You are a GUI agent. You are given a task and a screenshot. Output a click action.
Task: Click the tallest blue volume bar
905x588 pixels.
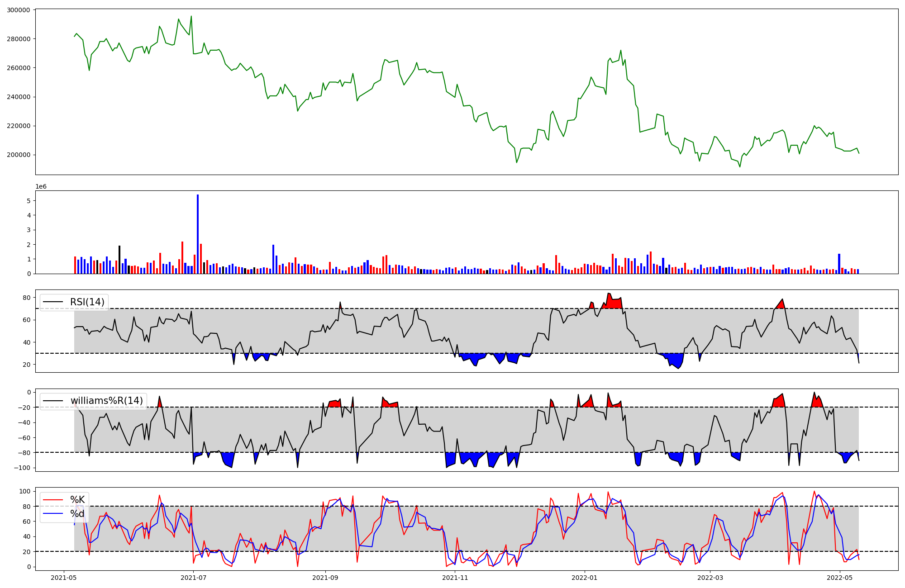coord(198,234)
